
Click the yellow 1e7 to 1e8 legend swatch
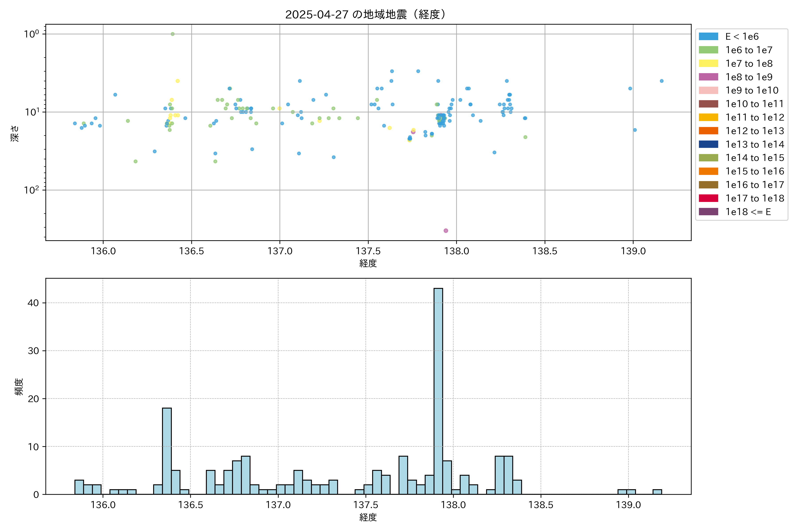coord(708,63)
